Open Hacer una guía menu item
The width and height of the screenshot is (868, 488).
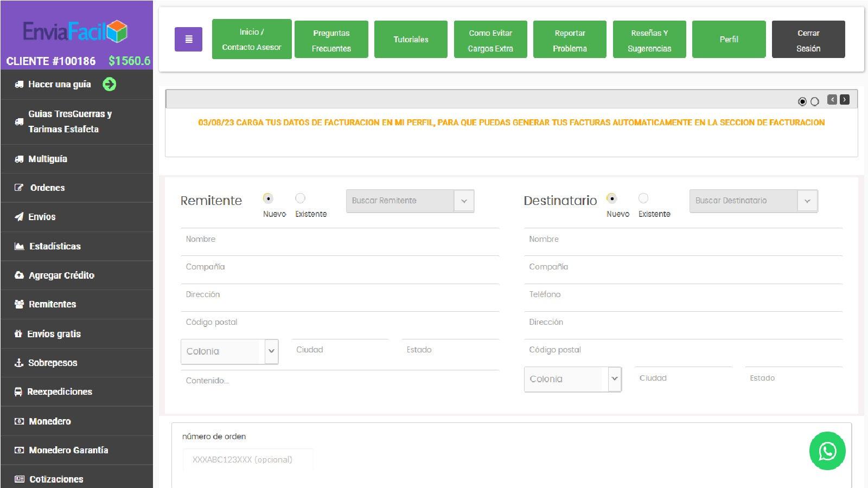76,84
